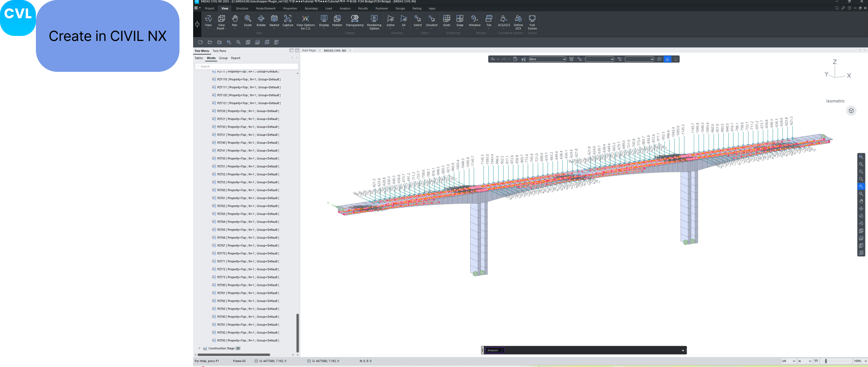Viewport: 868px width, 367px height.
Task: Open the Base stage dropdown
Action: point(547,59)
